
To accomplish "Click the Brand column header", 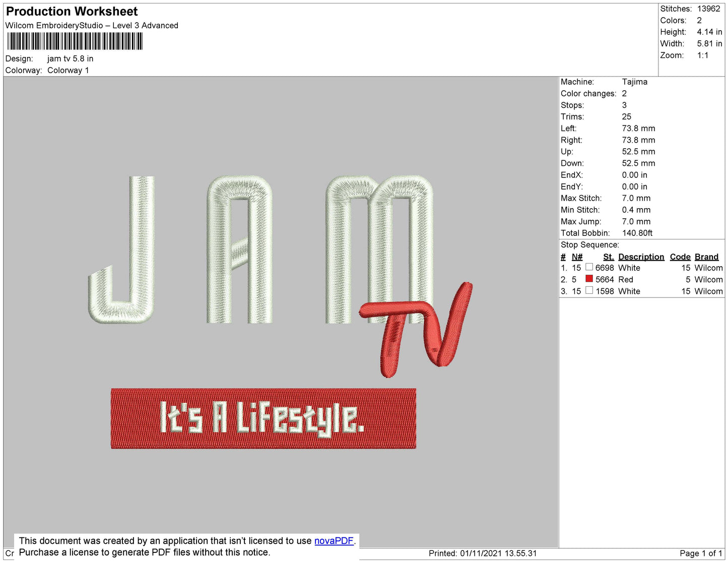I will (706, 257).
